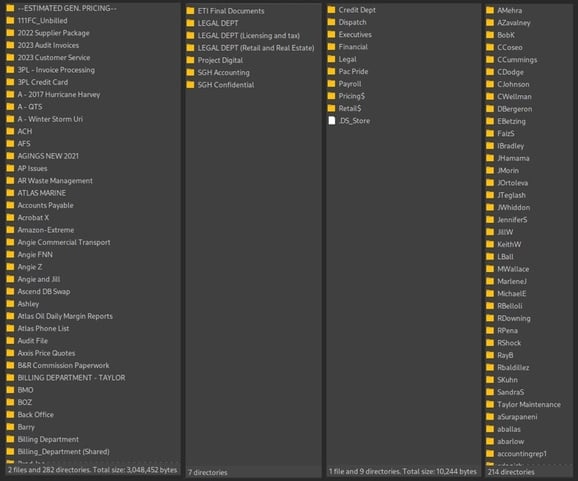Screen dimensions: 578x481
Task: Click the folder icon beside 2022 Supplier Package
Action: (x=10, y=33)
